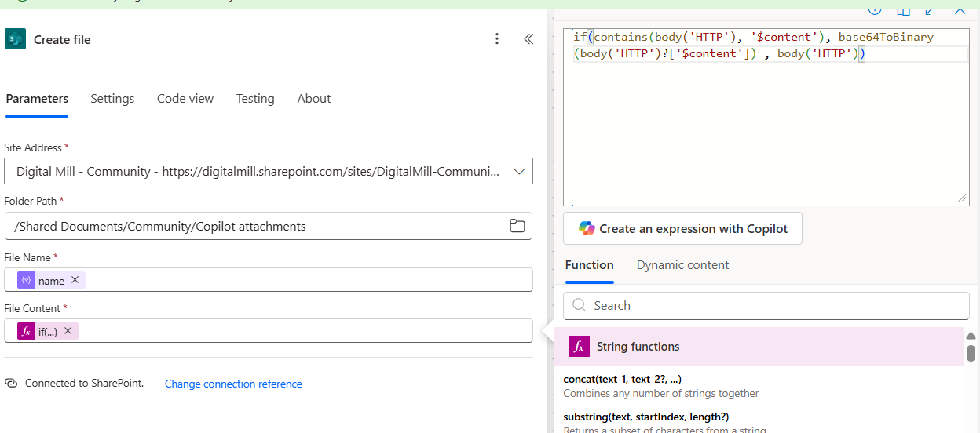980x433 pixels.
Task: Open the folder picker for Folder Path
Action: (517, 226)
